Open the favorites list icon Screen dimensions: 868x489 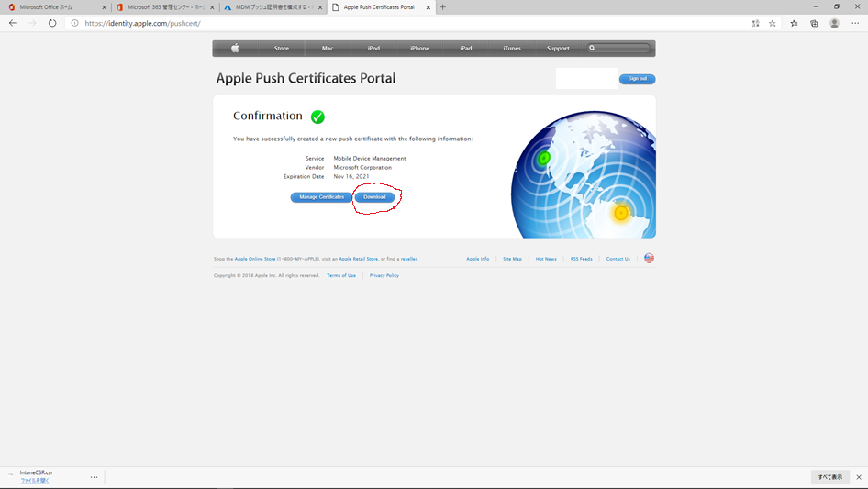click(794, 23)
